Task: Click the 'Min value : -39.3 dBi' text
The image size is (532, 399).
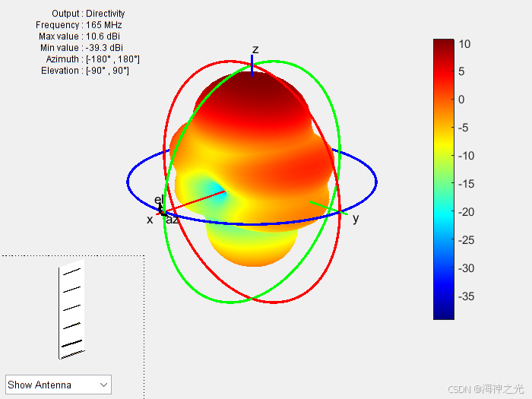Action: coord(81,48)
